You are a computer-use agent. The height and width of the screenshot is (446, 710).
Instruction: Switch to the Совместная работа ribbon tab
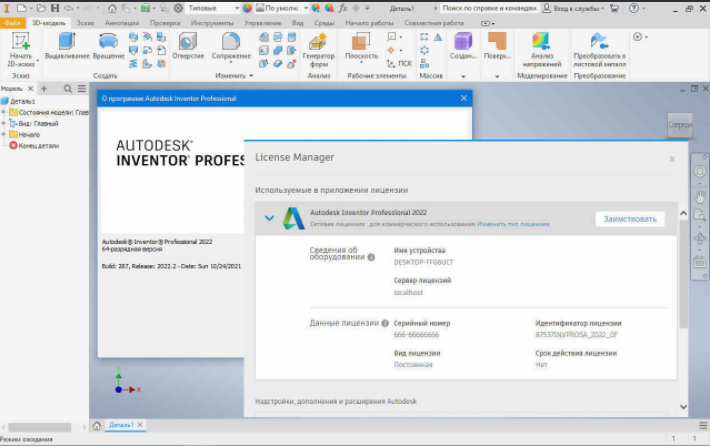(434, 23)
